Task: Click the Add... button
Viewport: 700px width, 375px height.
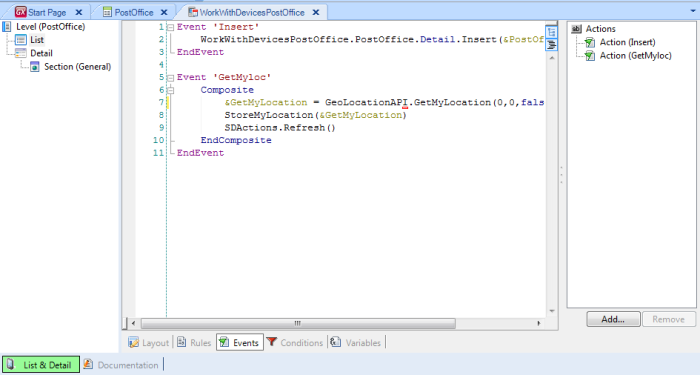Action: tap(613, 319)
